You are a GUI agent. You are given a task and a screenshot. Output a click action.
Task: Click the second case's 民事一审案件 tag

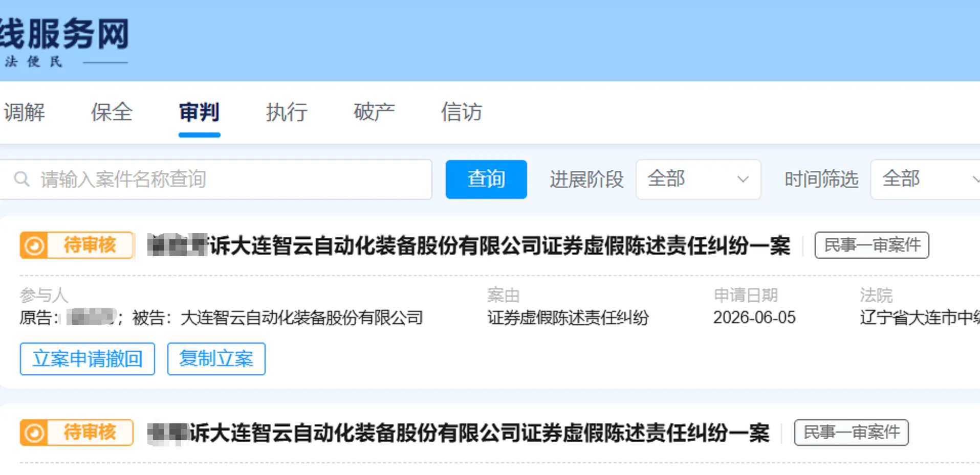pyautogui.click(x=851, y=433)
